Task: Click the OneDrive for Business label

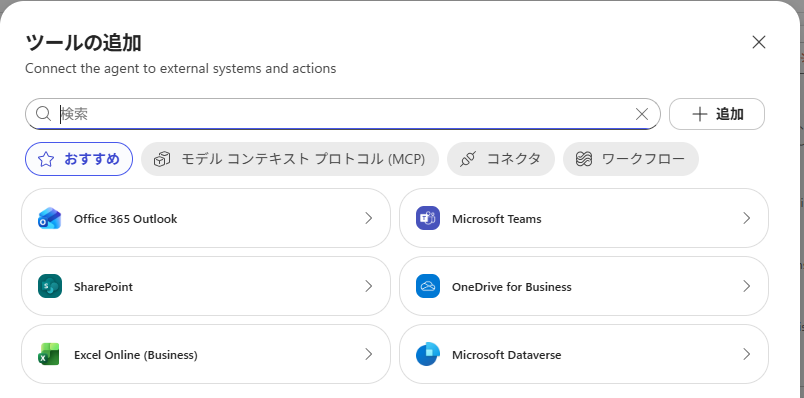Action: pos(512,287)
